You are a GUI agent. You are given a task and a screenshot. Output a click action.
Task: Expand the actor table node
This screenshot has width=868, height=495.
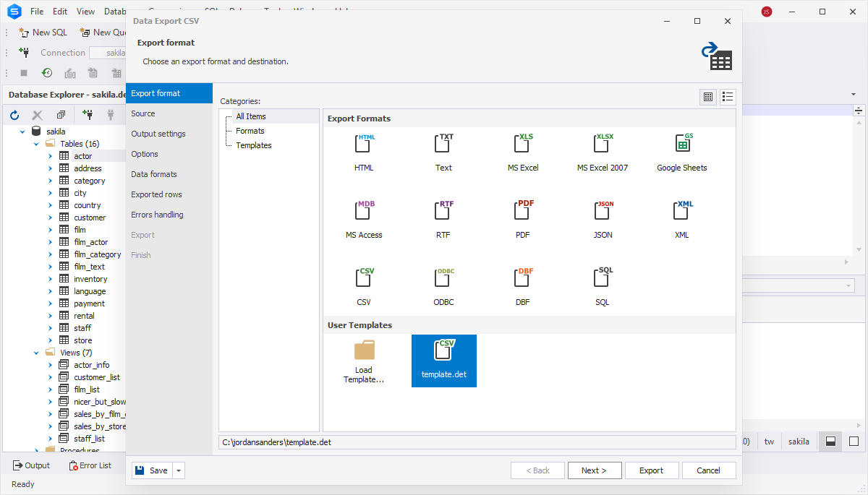51,156
